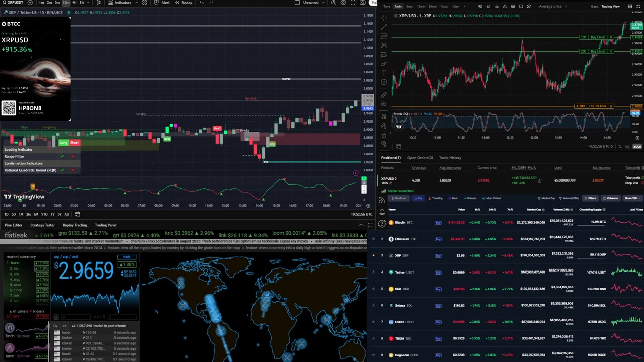Cancel the 200 Buy Limit order

(611, 51)
